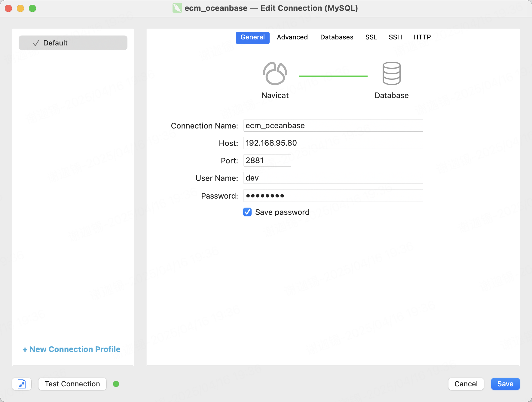Click the Password input field
The image size is (532, 402).
pyautogui.click(x=333, y=196)
